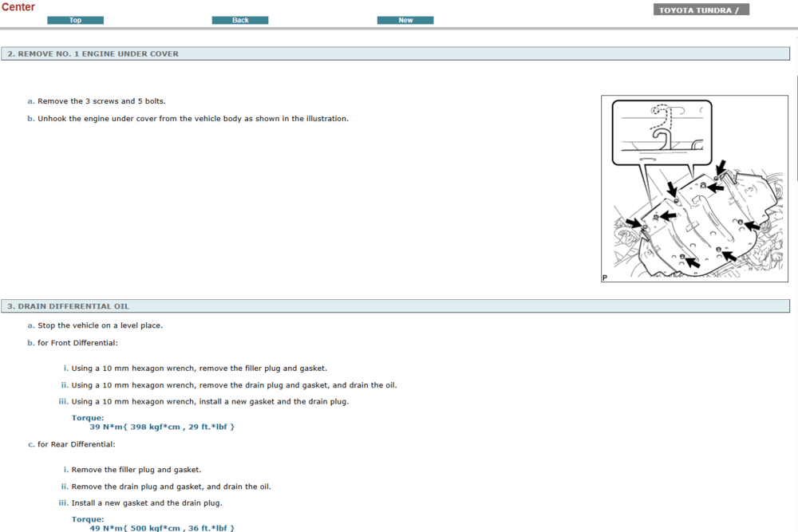This screenshot has height=532, width=798.
Task: Click the 49 N*m torque specification
Action: click(x=161, y=528)
